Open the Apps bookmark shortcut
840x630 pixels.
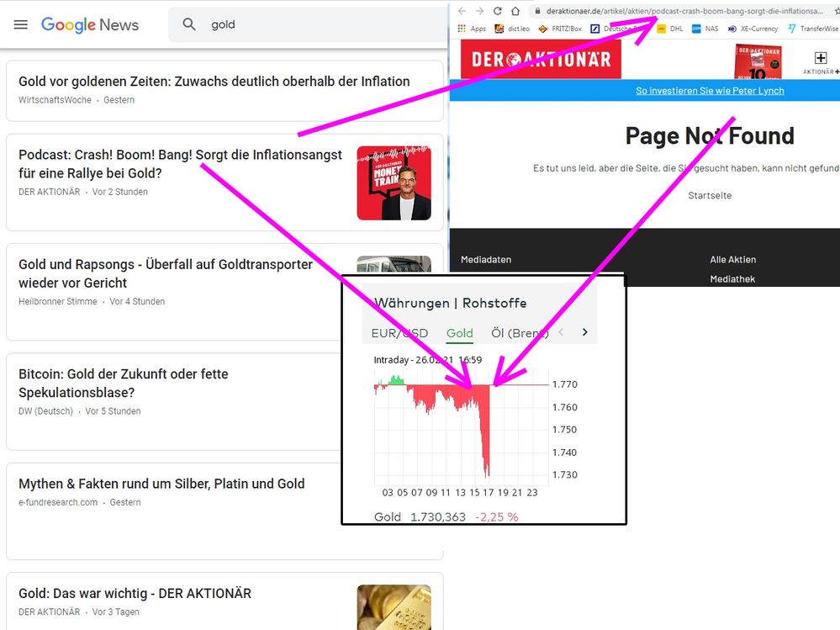coord(472,29)
